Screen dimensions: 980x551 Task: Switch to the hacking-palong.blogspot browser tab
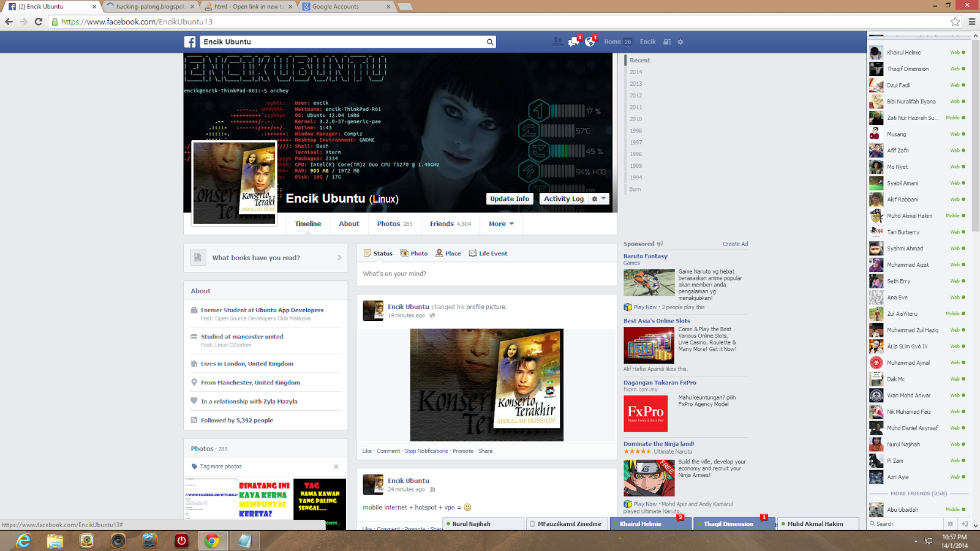[150, 7]
